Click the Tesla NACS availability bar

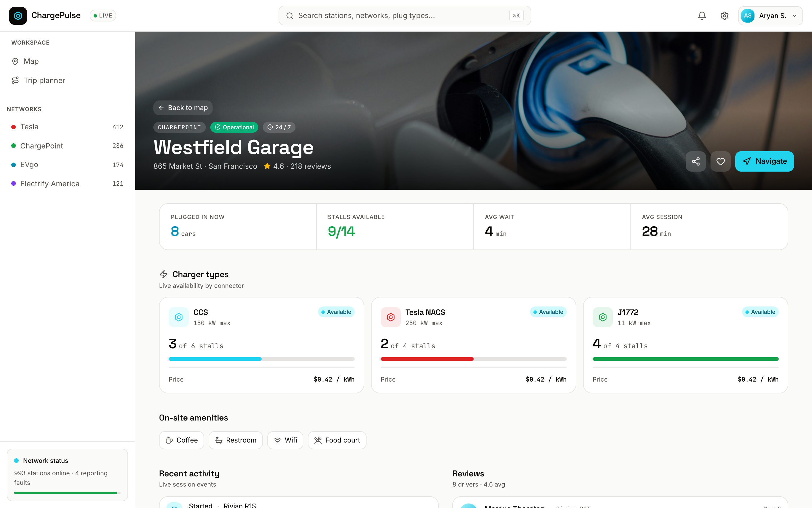[473, 359]
